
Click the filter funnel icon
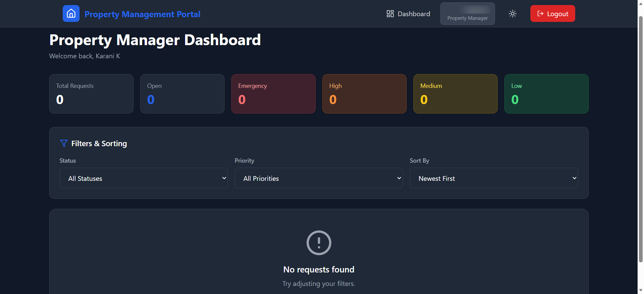pyautogui.click(x=64, y=143)
